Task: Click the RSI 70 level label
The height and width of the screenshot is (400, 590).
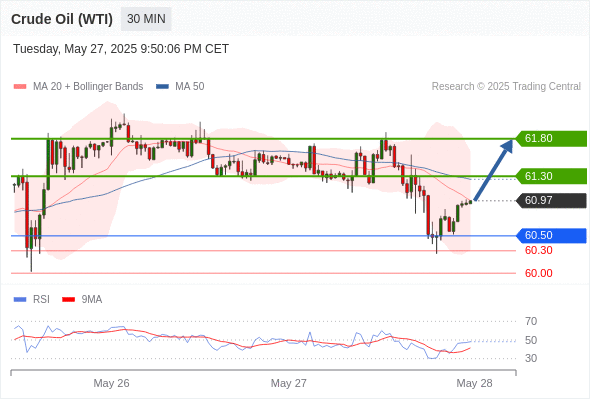Action: tap(531, 321)
